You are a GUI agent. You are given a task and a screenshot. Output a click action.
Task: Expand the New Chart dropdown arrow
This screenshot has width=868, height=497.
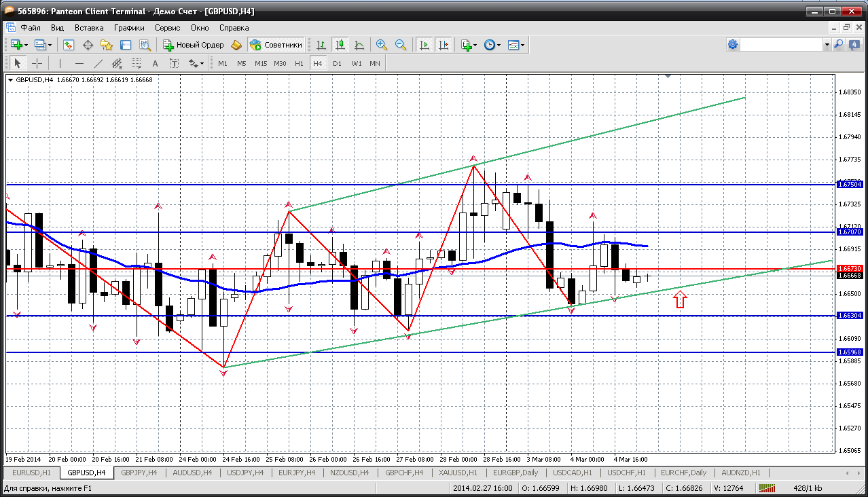[x=26, y=45]
